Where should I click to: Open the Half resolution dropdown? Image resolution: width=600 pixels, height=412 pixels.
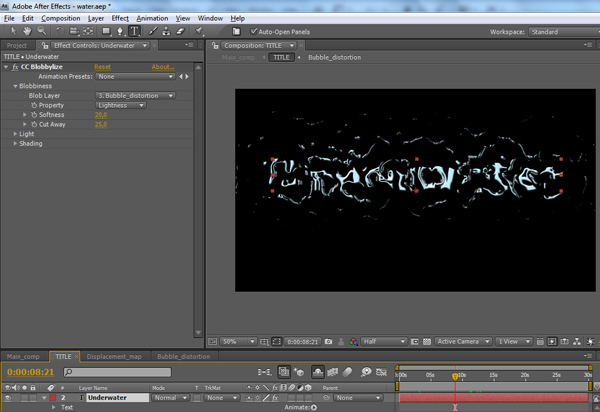pyautogui.click(x=383, y=341)
